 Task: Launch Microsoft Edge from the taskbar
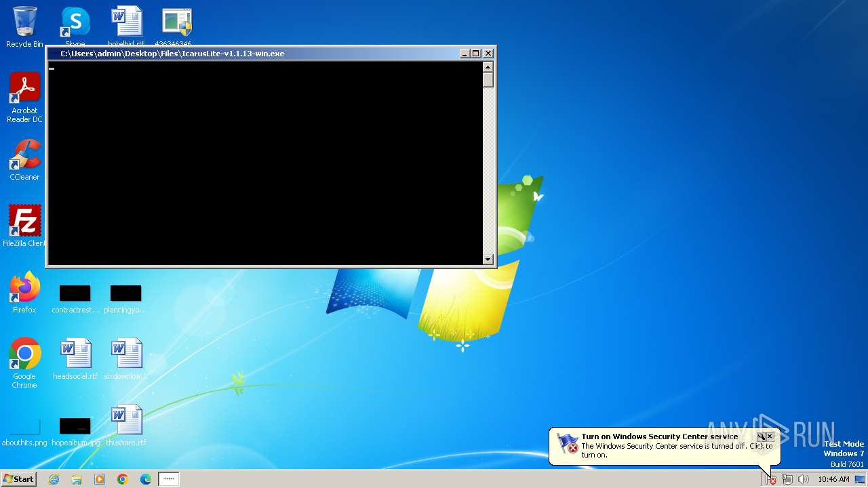point(146,479)
